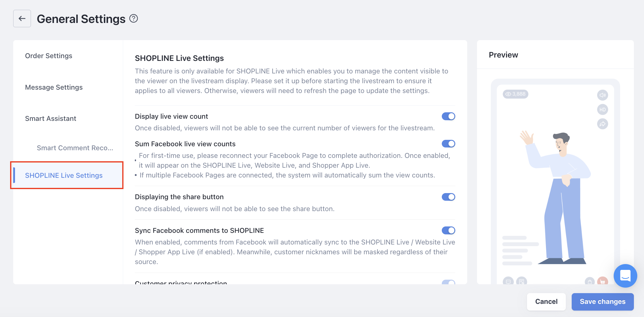Screen dimensions: 644x317
Task: Go back using the arrow button
Action: pos(22,19)
